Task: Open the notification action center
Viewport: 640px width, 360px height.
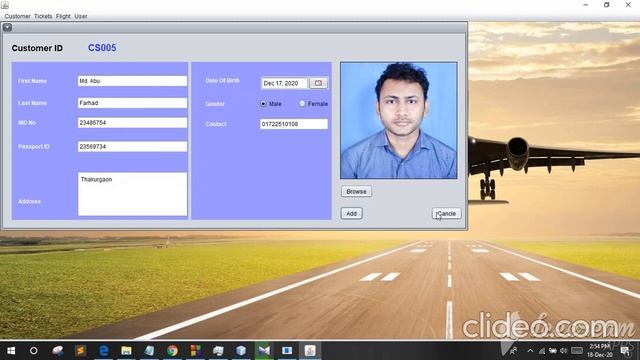Action: (x=625, y=351)
